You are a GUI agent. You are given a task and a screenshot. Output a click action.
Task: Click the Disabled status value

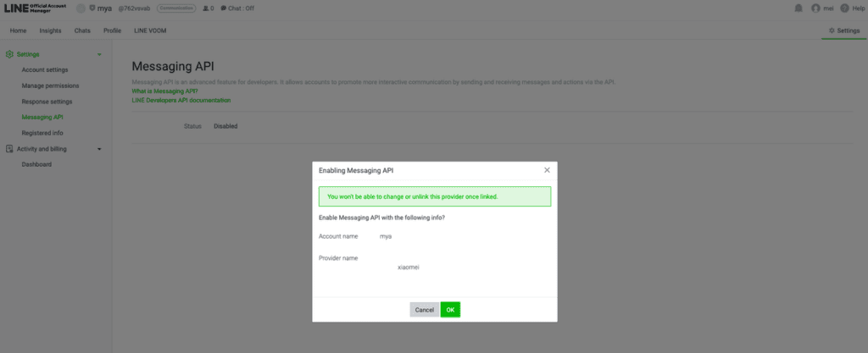pyautogui.click(x=225, y=126)
